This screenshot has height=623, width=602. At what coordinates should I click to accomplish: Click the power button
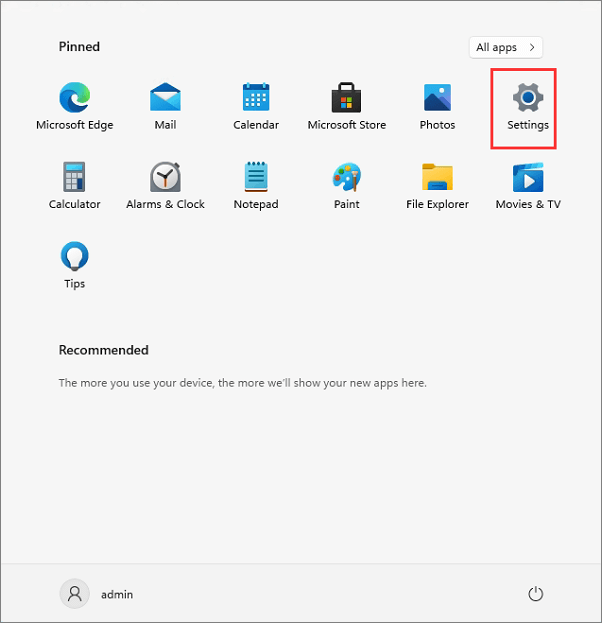(x=535, y=594)
